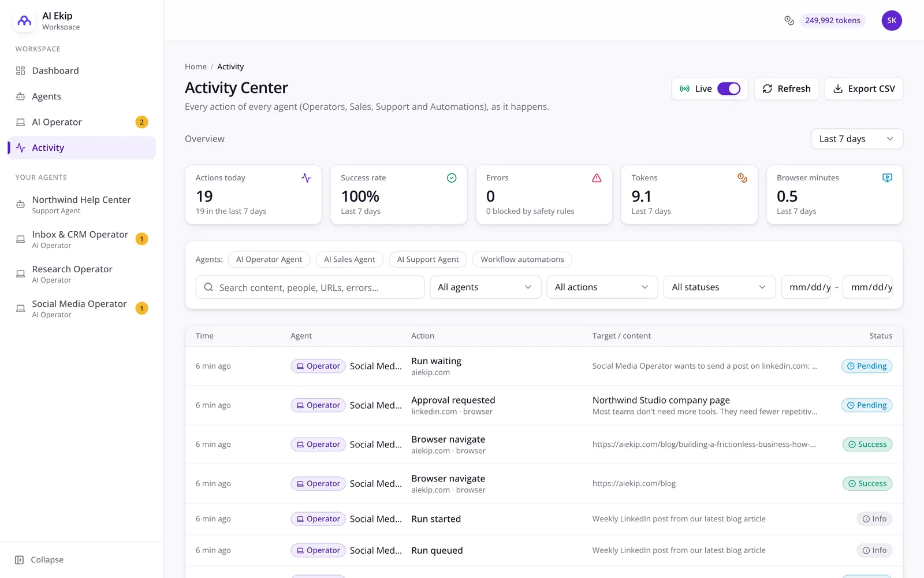
Task: Click the Social Media Operator notification badge
Action: pyautogui.click(x=141, y=309)
